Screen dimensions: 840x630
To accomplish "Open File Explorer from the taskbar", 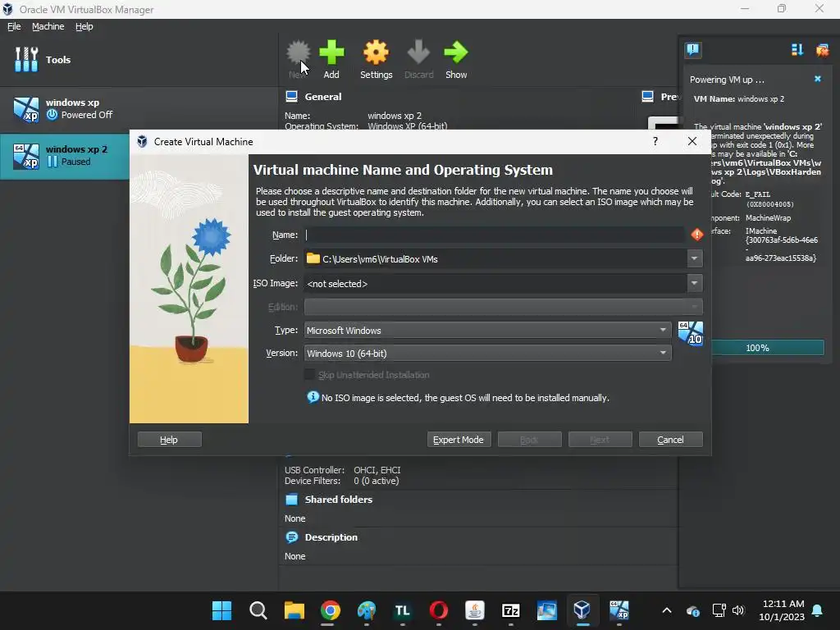I will point(294,610).
